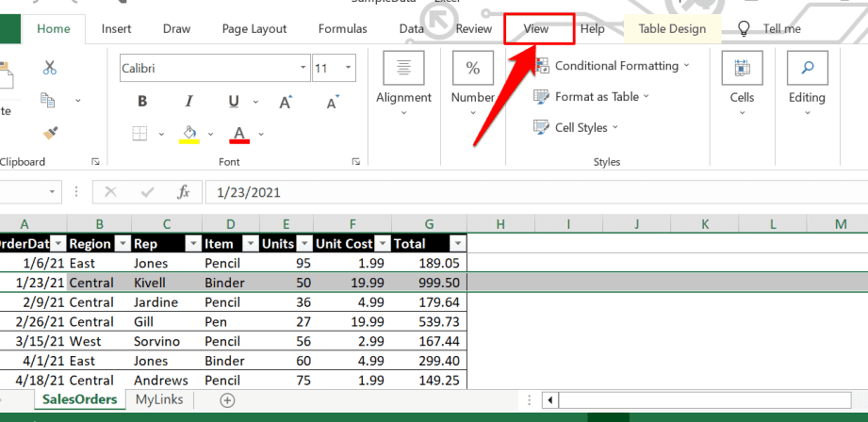Click the Insert Function fx icon
This screenshot has height=422, width=868.
point(183,192)
